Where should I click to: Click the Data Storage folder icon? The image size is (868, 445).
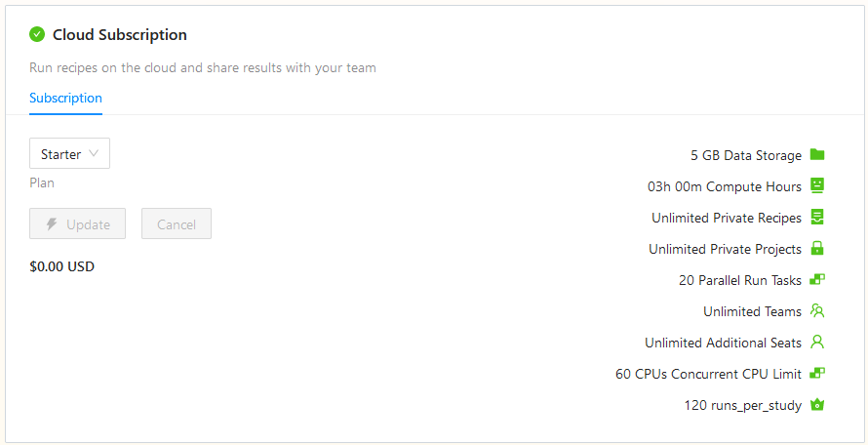click(x=817, y=155)
